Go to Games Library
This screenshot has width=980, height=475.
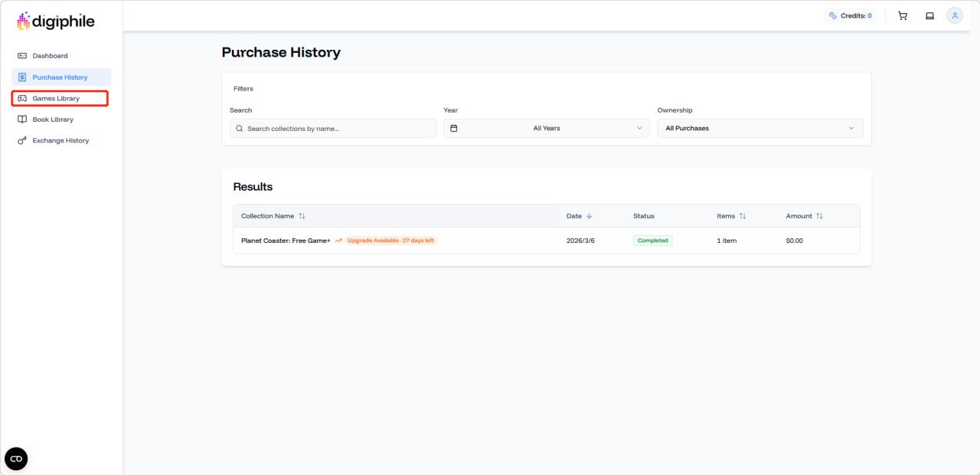[56, 98]
